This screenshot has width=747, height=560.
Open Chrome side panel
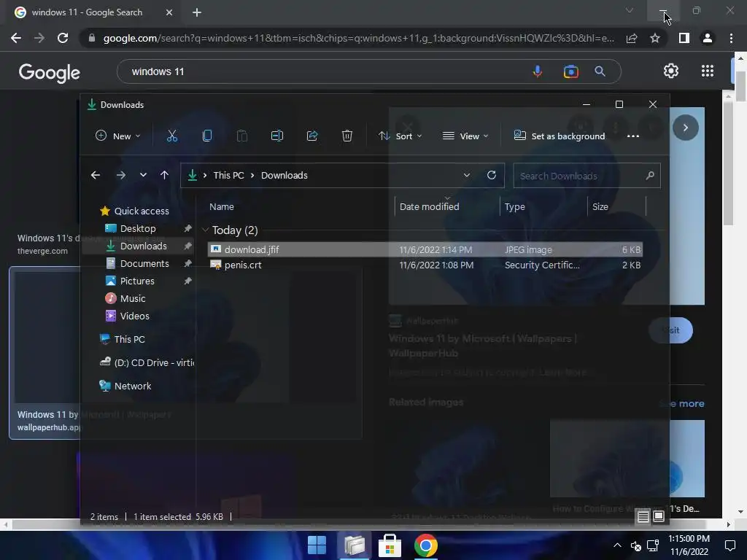click(684, 38)
